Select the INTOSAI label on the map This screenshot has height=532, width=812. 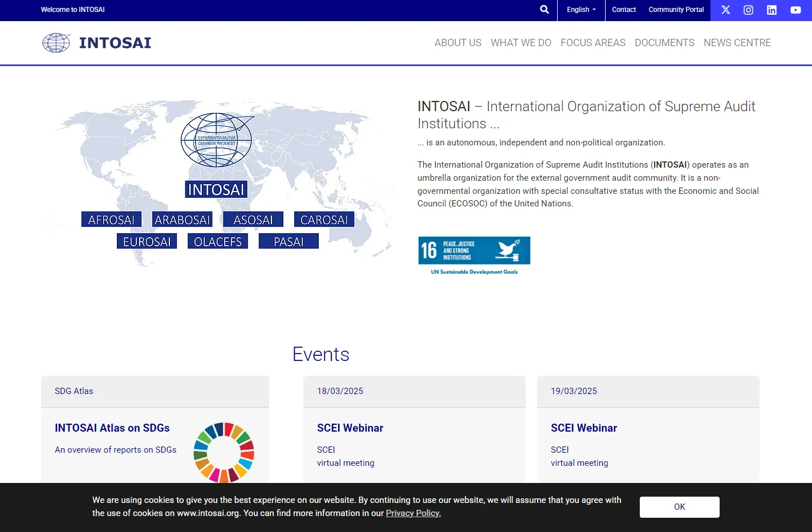point(216,189)
